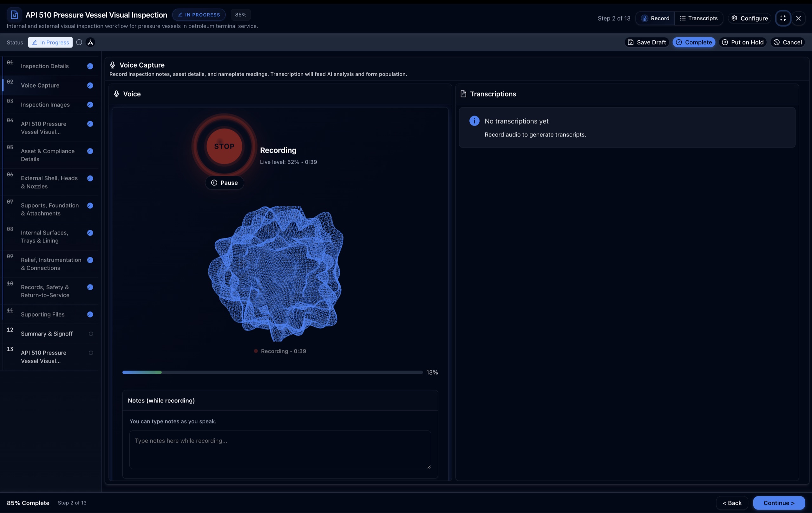This screenshot has width=812, height=513.
Task: Open step 04 API 510 Pressure Vessel Visual
Action: tap(50, 128)
